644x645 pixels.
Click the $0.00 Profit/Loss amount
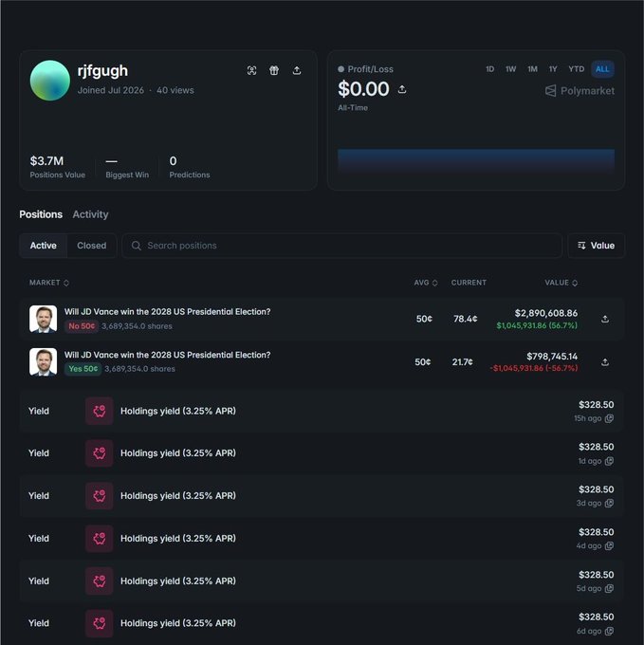363,89
